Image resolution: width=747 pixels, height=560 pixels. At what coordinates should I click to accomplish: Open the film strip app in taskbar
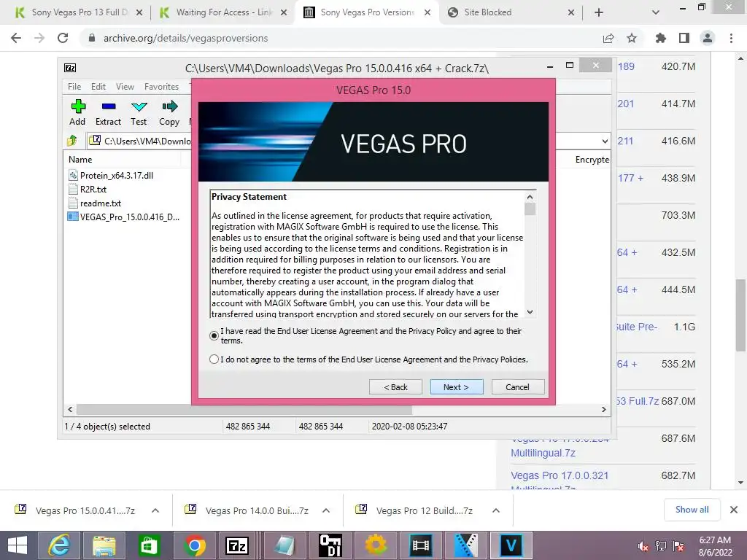click(421, 545)
